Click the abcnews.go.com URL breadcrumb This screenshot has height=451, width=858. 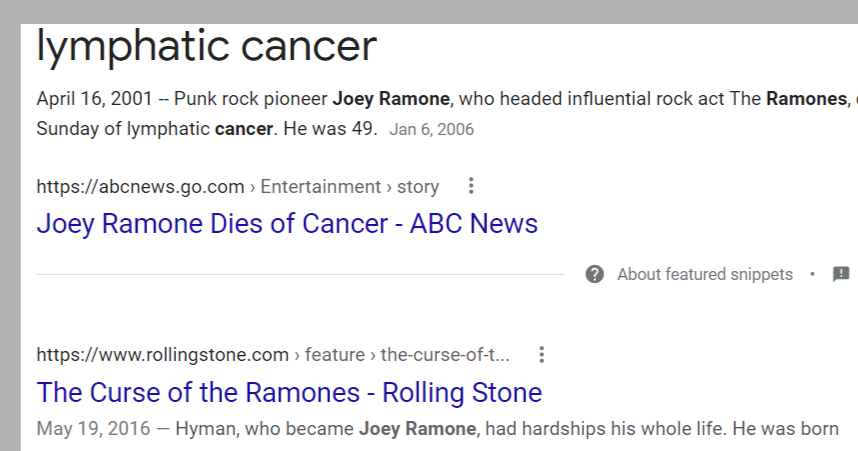pyautogui.click(x=237, y=187)
